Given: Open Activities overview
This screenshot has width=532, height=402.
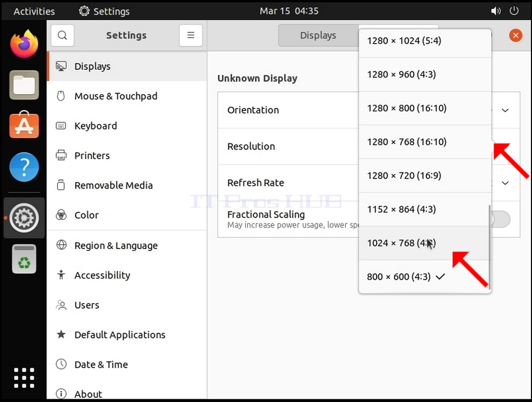Looking at the screenshot, I should pos(34,11).
